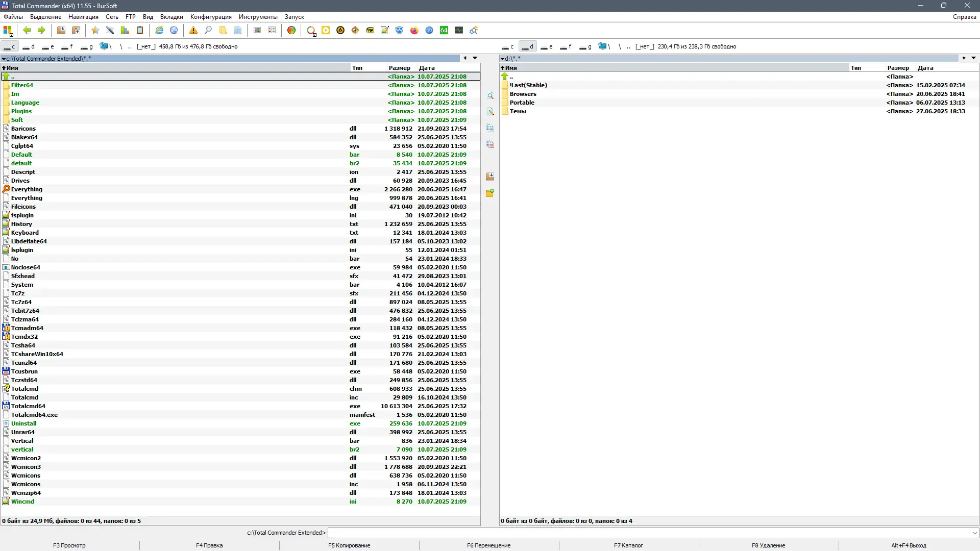Viewport: 980px width, 551px height.
Task: Launch Firefox from the toolbar
Action: [x=414, y=31]
